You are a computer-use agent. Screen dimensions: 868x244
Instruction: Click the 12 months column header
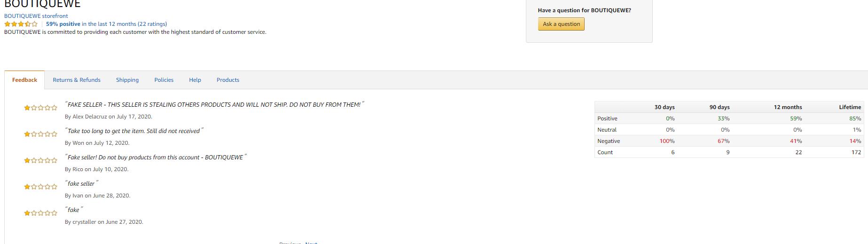[x=788, y=107]
